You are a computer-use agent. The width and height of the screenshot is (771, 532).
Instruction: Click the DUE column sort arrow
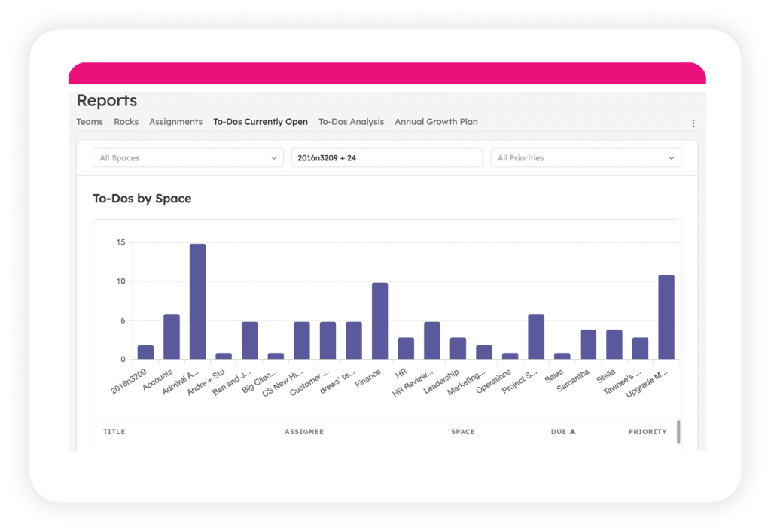point(572,432)
